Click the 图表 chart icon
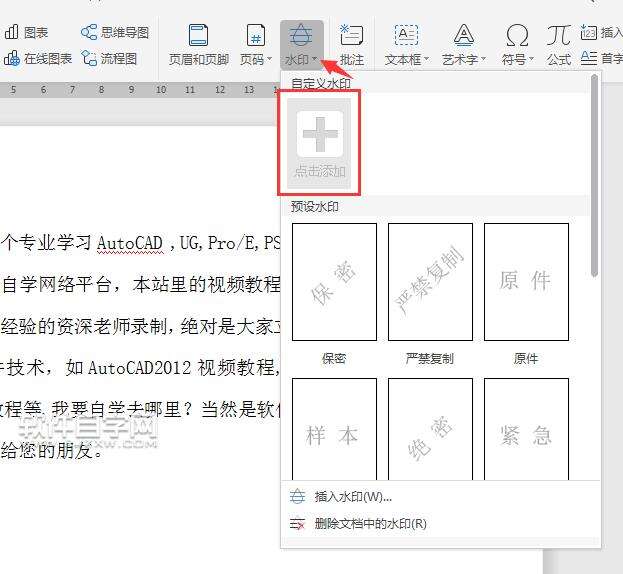The width and height of the screenshot is (623, 574). click(x=12, y=32)
